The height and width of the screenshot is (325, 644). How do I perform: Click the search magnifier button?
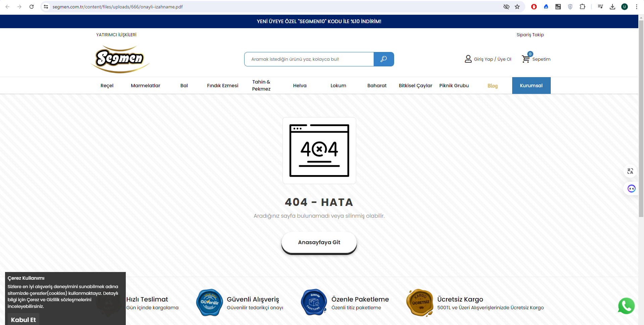pos(384,59)
